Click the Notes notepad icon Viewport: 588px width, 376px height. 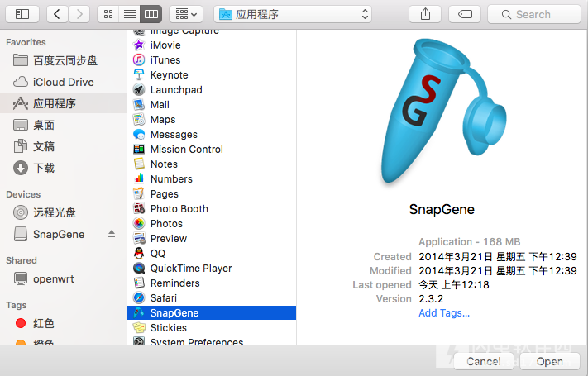139,164
